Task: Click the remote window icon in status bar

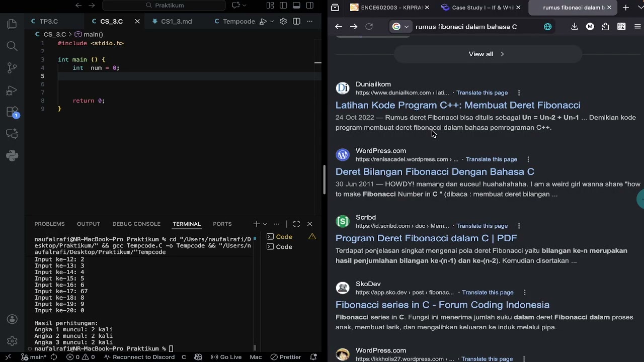Action: coord(8,357)
